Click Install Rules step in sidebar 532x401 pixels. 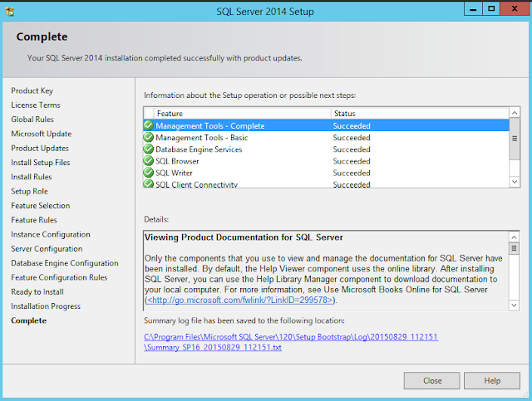(32, 177)
